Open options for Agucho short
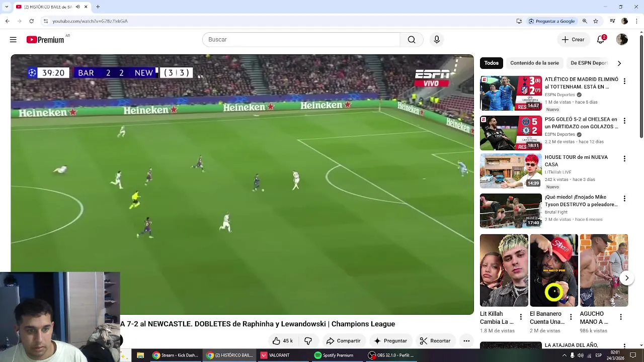The image size is (644, 362). (621, 317)
